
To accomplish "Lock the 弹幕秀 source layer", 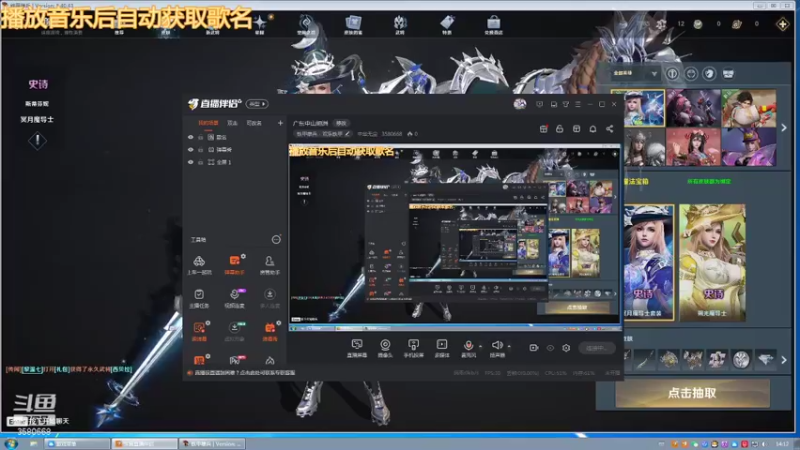I will (x=201, y=149).
